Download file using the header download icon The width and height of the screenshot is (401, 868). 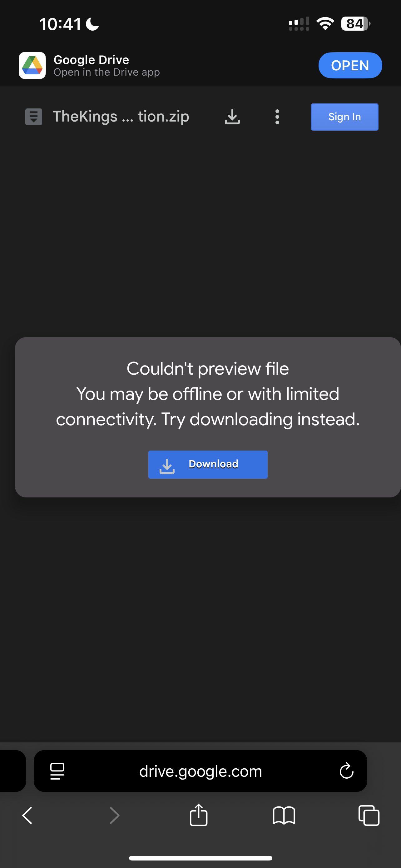pos(232,117)
